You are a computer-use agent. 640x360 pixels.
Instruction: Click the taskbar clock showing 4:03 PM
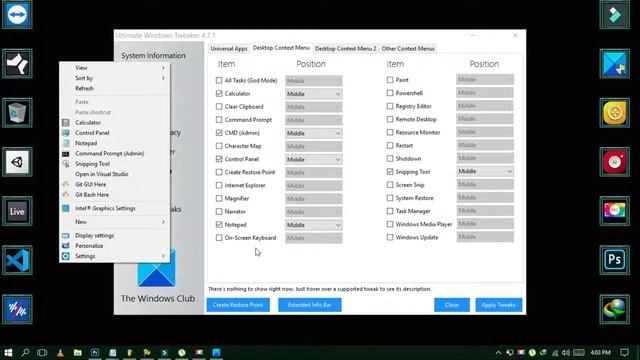coord(600,352)
